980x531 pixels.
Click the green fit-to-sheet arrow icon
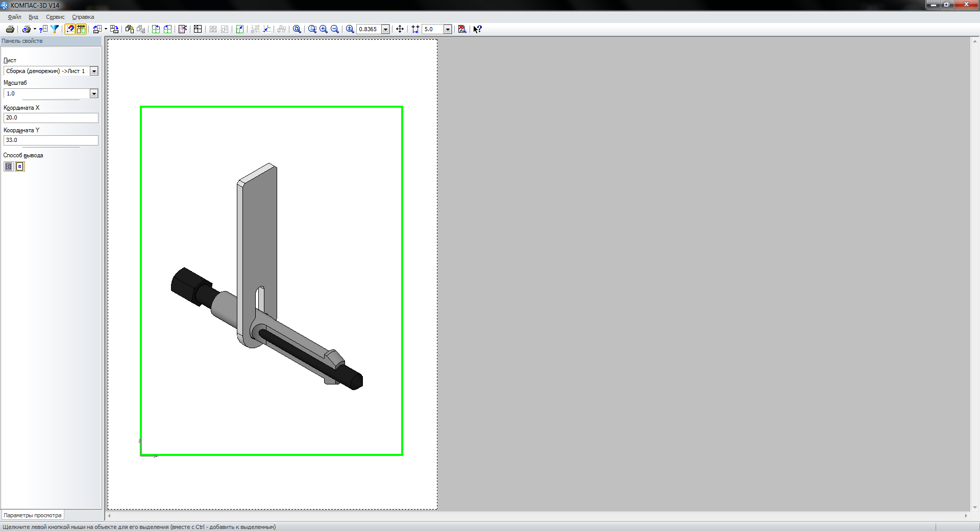pos(240,29)
